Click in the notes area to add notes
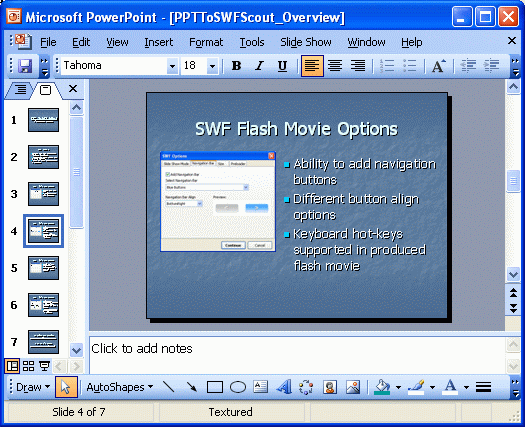The height and width of the screenshot is (427, 525). [297, 355]
